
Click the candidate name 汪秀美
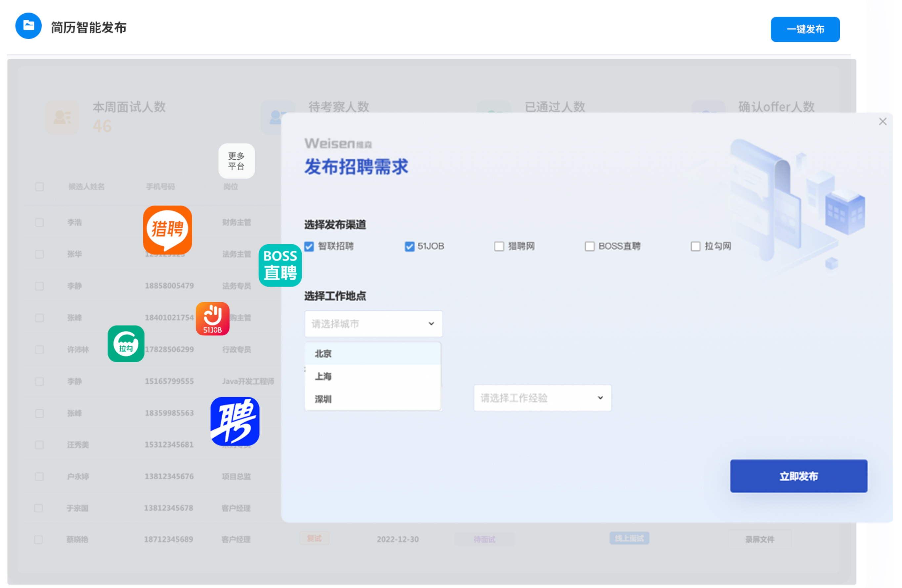pyautogui.click(x=78, y=445)
